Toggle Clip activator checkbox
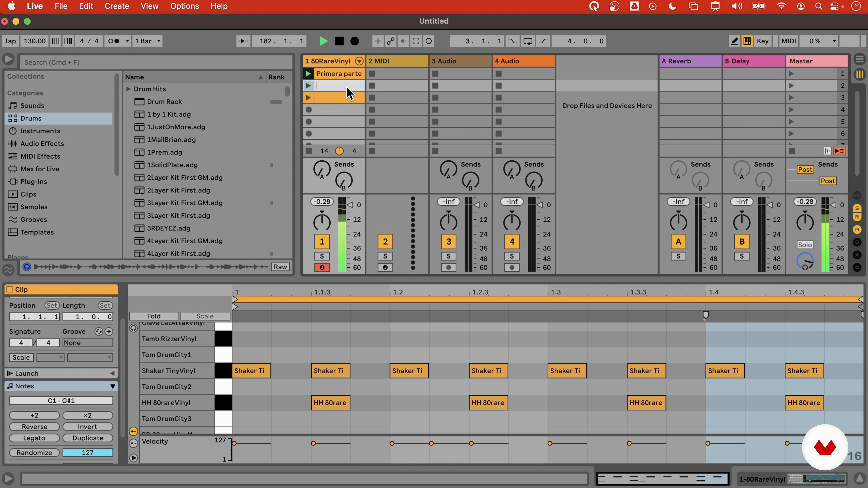This screenshot has width=868, height=488. pyautogui.click(x=10, y=289)
